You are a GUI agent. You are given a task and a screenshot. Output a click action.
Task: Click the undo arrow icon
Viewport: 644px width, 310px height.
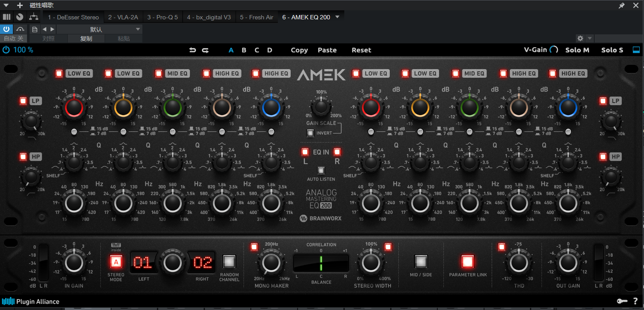tap(193, 50)
